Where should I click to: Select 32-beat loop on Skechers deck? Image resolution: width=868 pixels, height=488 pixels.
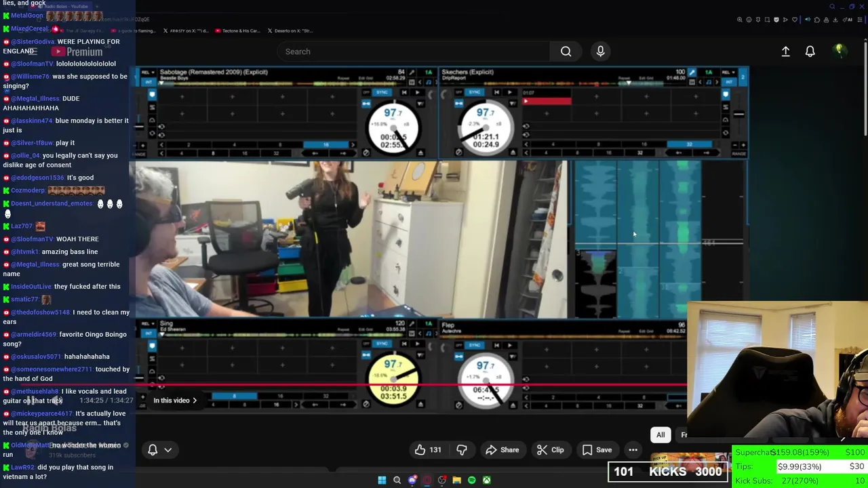(x=689, y=144)
